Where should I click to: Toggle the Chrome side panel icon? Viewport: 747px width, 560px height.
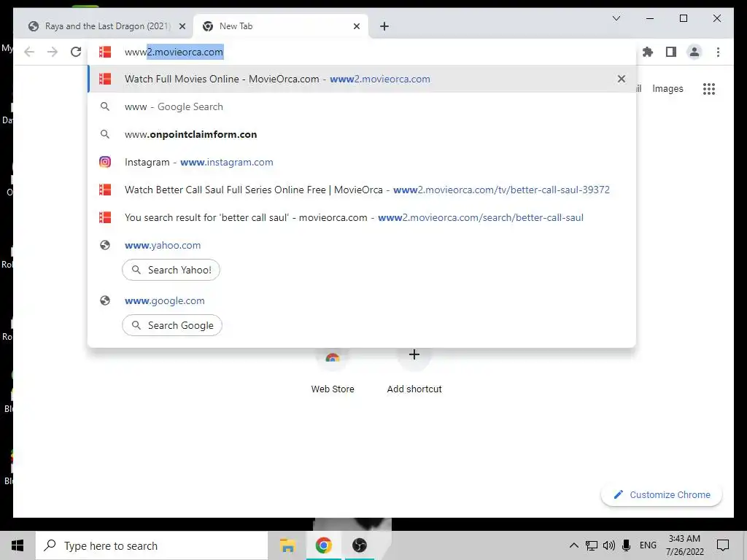pos(671,52)
